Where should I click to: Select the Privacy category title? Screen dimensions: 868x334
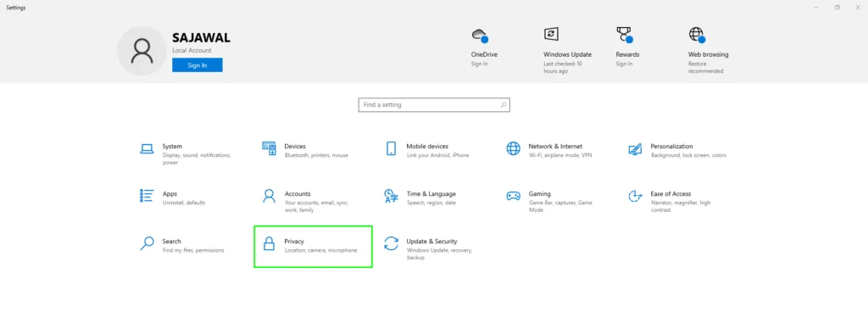tap(294, 242)
